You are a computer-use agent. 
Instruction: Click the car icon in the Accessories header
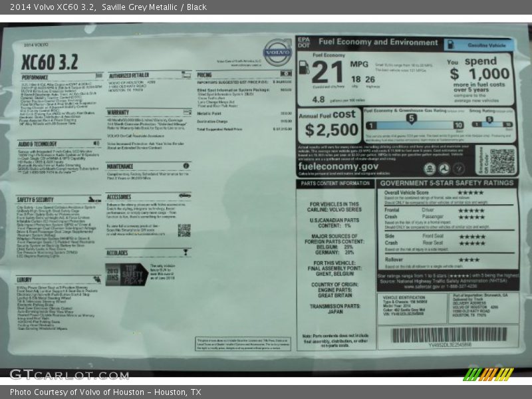[x=185, y=196]
